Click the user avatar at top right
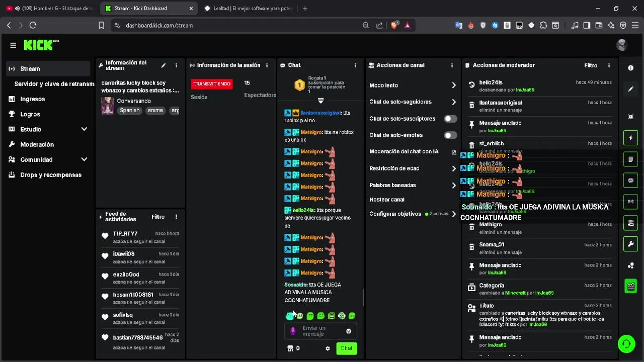This screenshot has width=644, height=362. click(622, 45)
